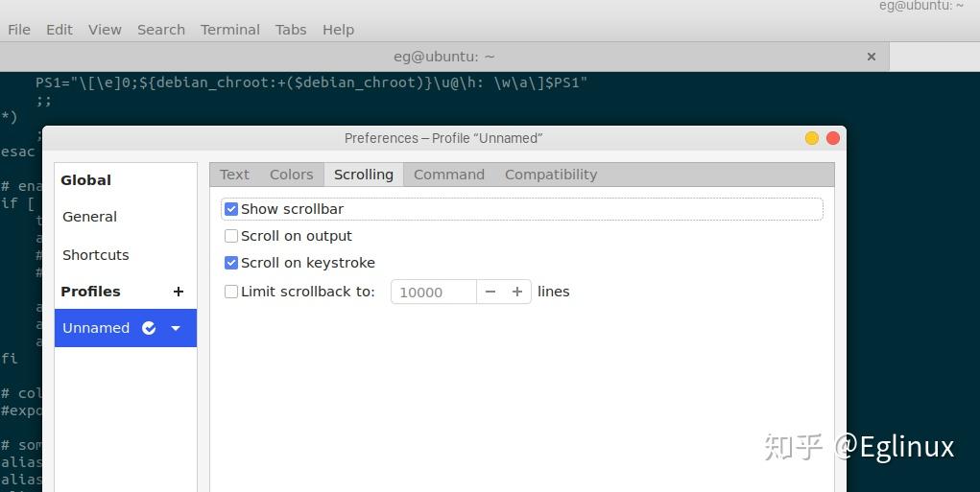
Task: Switch to the Command tab
Action: click(x=449, y=175)
